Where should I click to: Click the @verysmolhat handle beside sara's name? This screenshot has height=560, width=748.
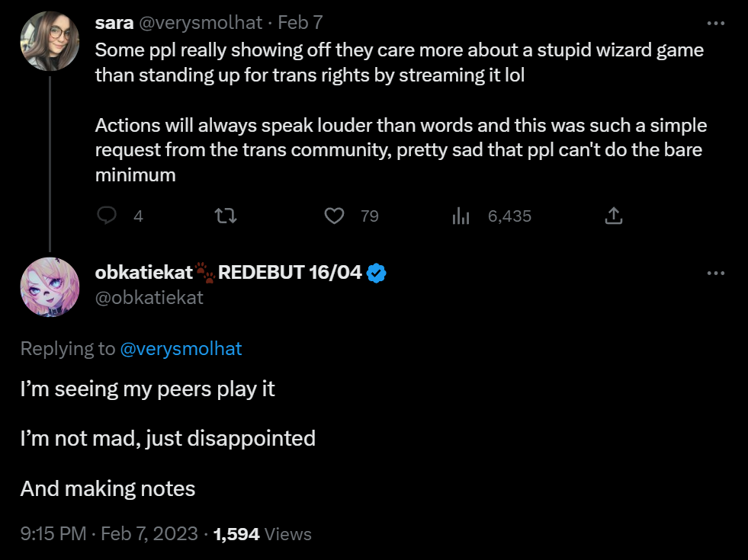[201, 23]
